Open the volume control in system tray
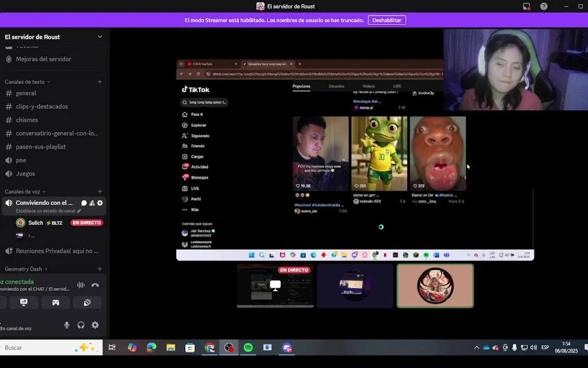Image resolution: width=588 pixels, height=368 pixels. click(x=533, y=348)
